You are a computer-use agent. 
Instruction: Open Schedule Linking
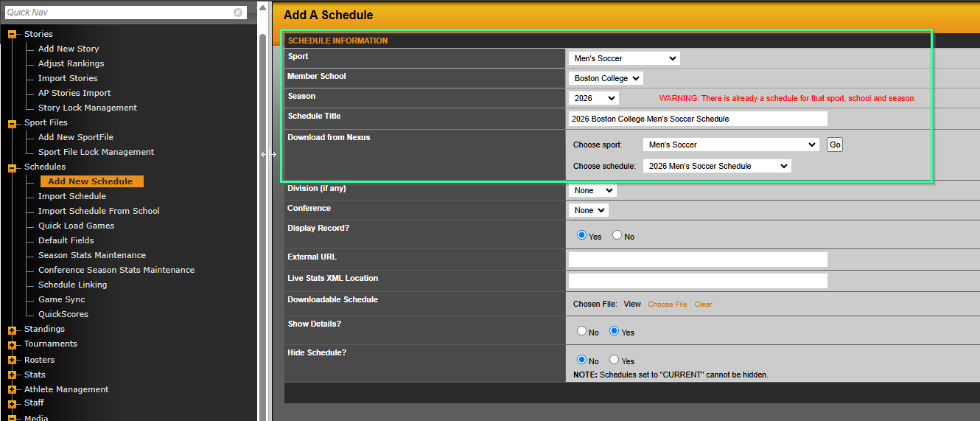coord(73,285)
